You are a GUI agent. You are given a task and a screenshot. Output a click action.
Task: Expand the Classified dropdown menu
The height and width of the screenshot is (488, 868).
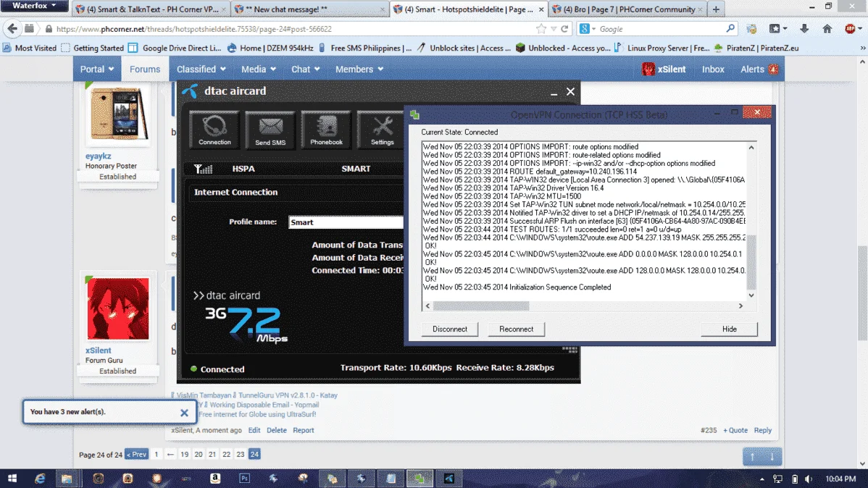201,70
